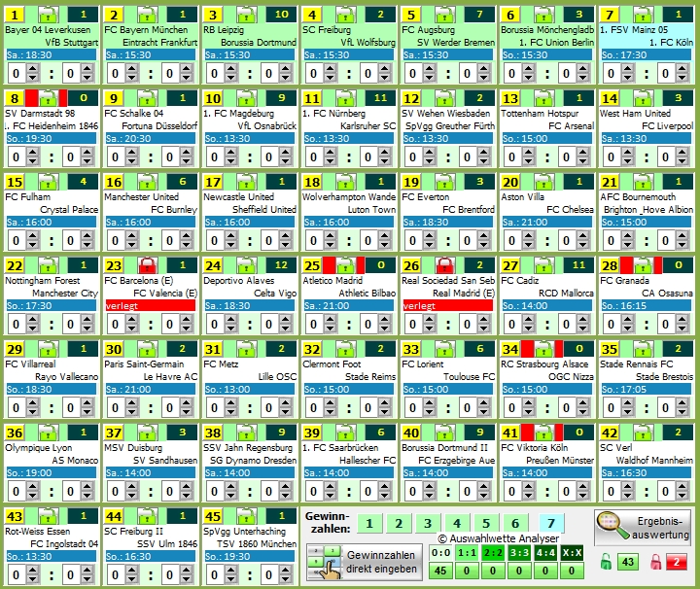Toggle lock state of match 9 FC Schalke 04
Screen dimensions: 700x589
[148, 98]
